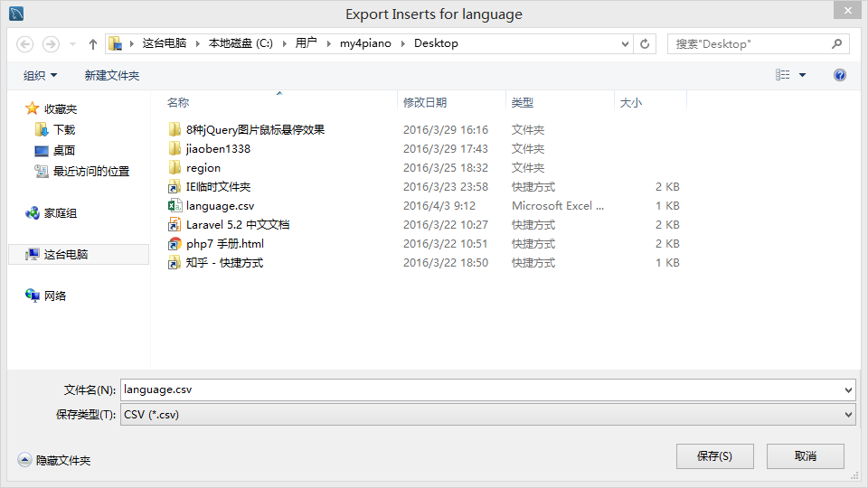
Task: Open the 组织 menu
Action: coord(40,75)
